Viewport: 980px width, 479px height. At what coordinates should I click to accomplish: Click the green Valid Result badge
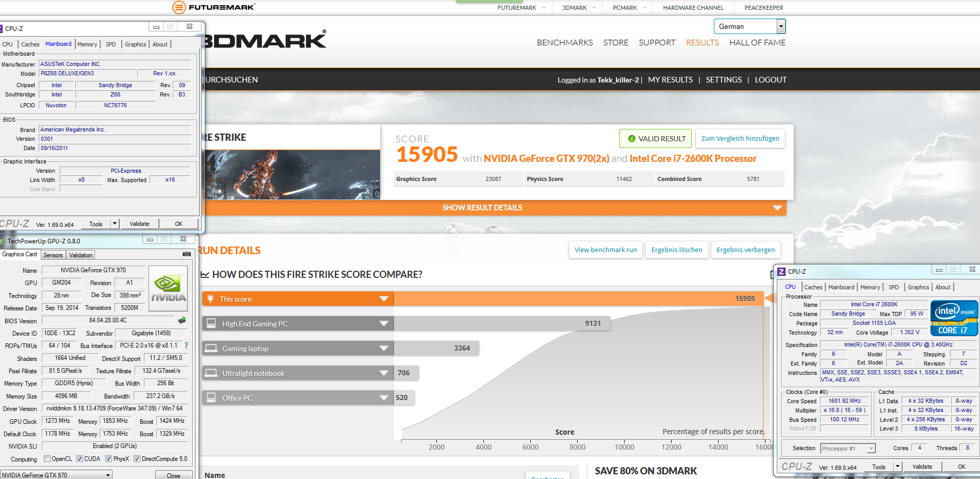click(656, 138)
